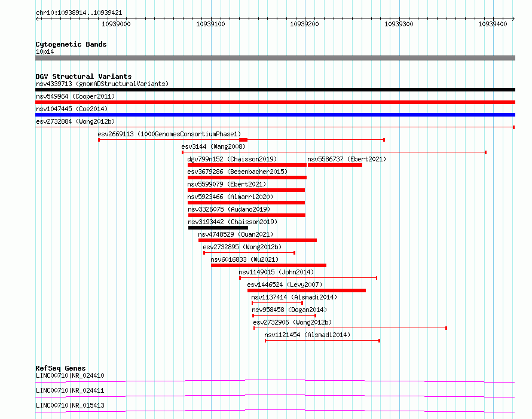Select the 10p14 cytogenetic band bar
The image size is (532, 419).
[275, 58]
